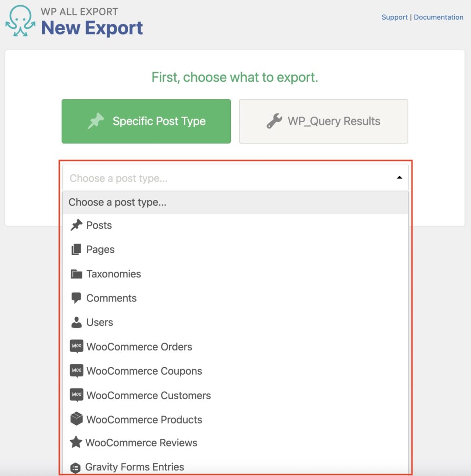
Task: Click the speech bubble icon beside Comments
Action: [x=77, y=297]
